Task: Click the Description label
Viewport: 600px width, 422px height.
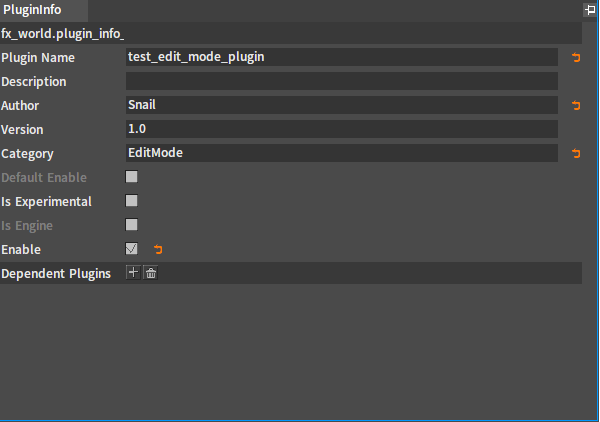Action: click(34, 82)
